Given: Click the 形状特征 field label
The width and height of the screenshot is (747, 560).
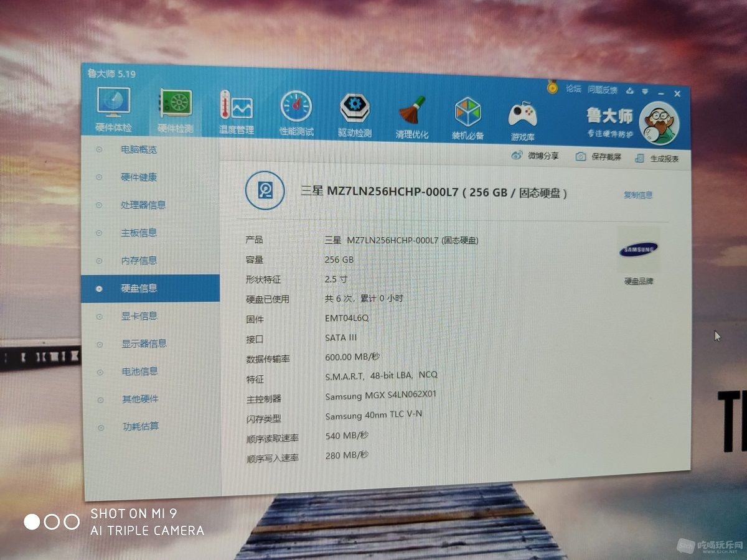Looking at the screenshot, I should (263, 280).
